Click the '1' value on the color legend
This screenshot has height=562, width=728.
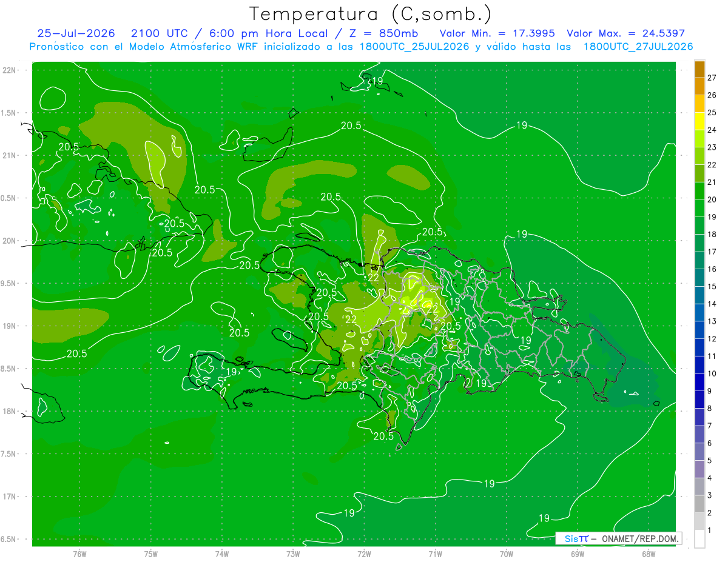[x=710, y=530]
